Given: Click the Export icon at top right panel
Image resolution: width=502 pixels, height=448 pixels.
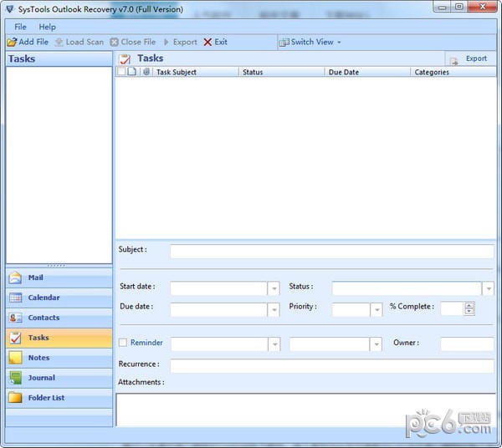Looking at the screenshot, I should pos(453,61).
